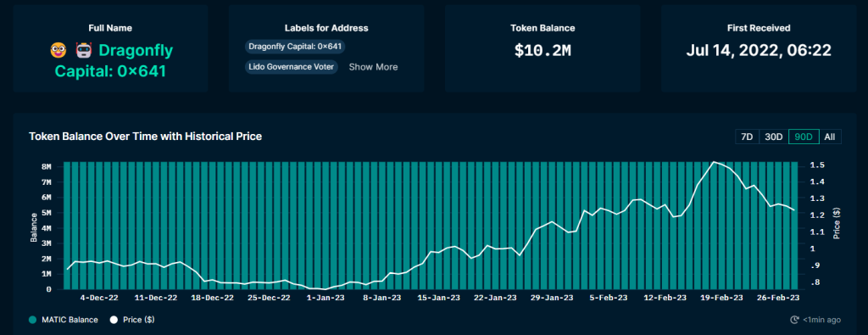Click the 8-Jan-23 axis label
868x335 pixels.
tap(382, 298)
